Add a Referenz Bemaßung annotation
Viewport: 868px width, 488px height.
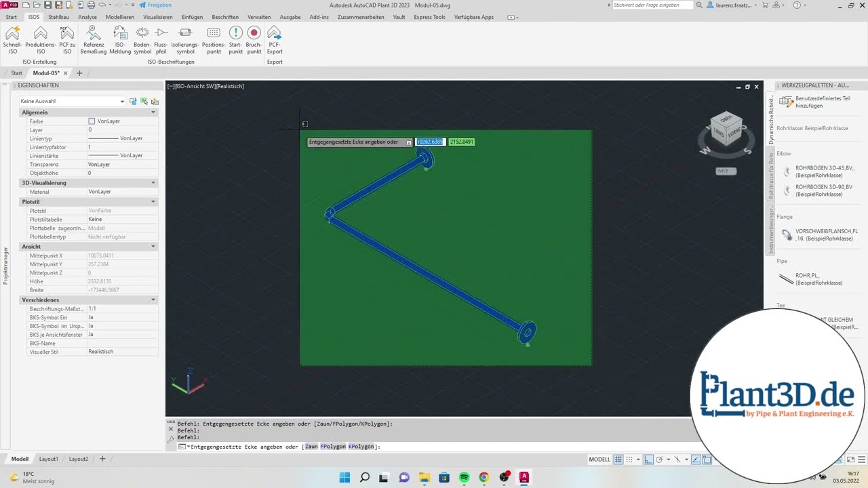pos(94,40)
